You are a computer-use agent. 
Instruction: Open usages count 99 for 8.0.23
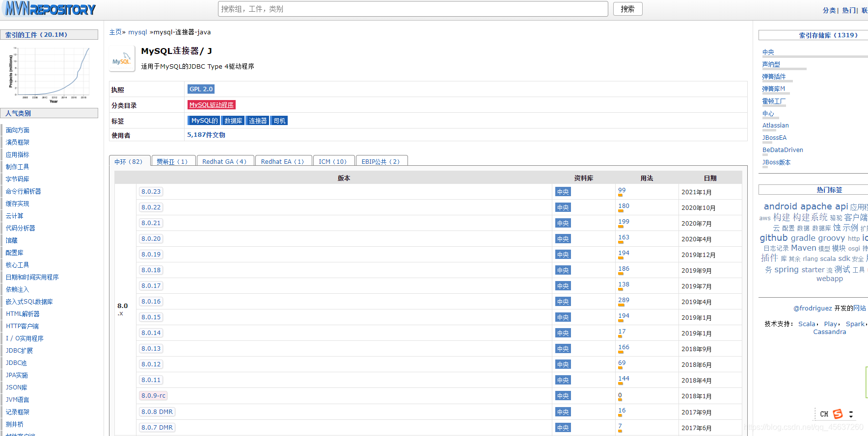[x=622, y=190]
